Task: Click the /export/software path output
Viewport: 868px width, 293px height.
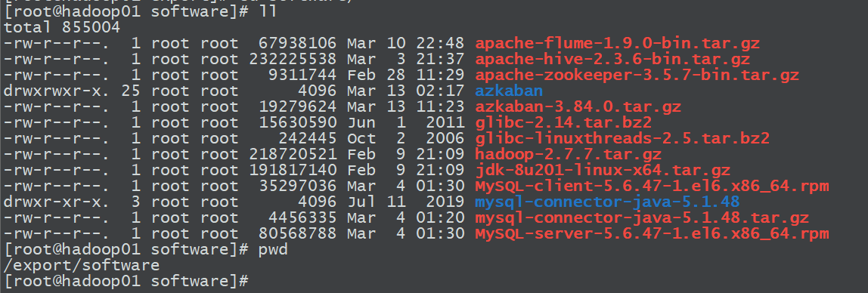Action: click(x=82, y=265)
